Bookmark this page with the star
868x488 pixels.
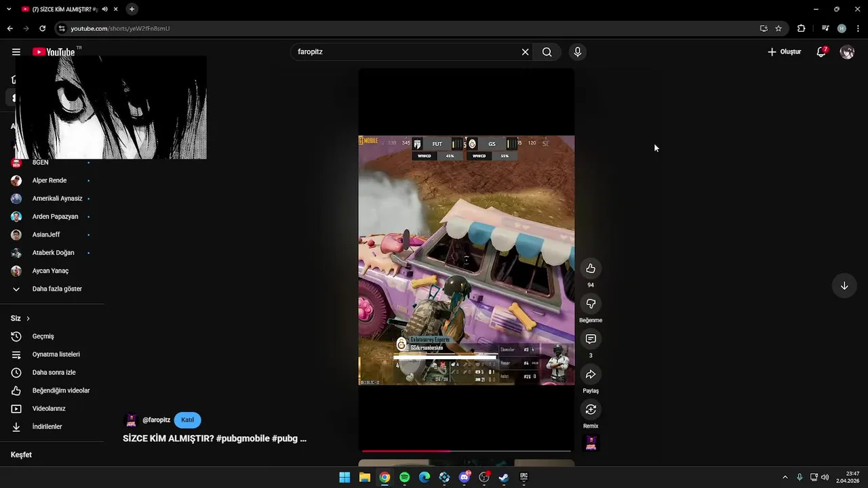(778, 28)
